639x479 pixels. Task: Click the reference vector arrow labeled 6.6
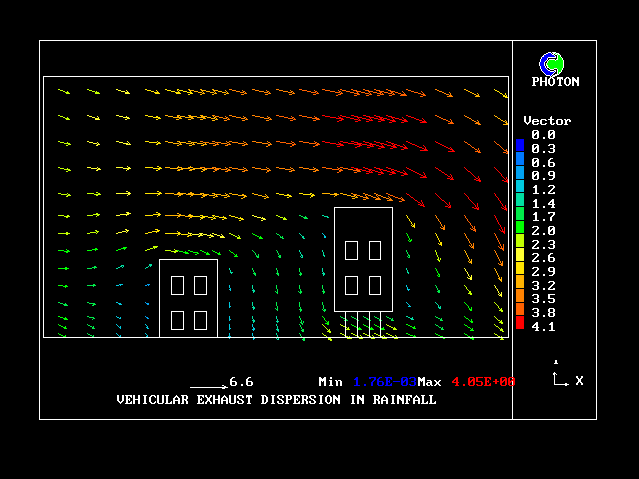[208, 385]
